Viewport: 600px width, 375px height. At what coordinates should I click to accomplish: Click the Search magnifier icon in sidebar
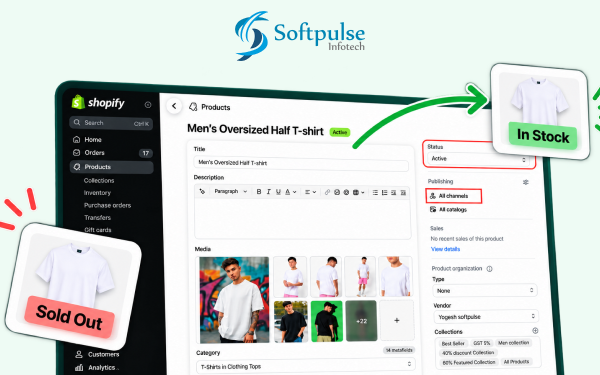click(x=77, y=122)
